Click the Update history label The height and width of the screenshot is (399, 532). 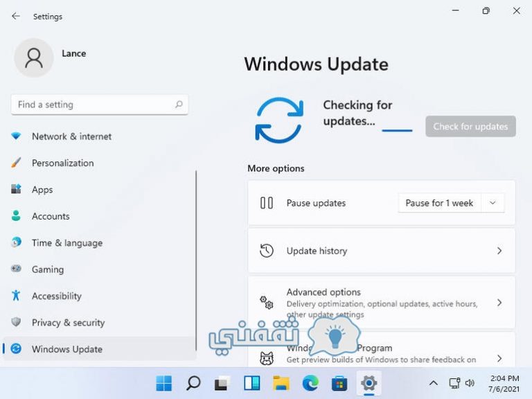tap(317, 251)
